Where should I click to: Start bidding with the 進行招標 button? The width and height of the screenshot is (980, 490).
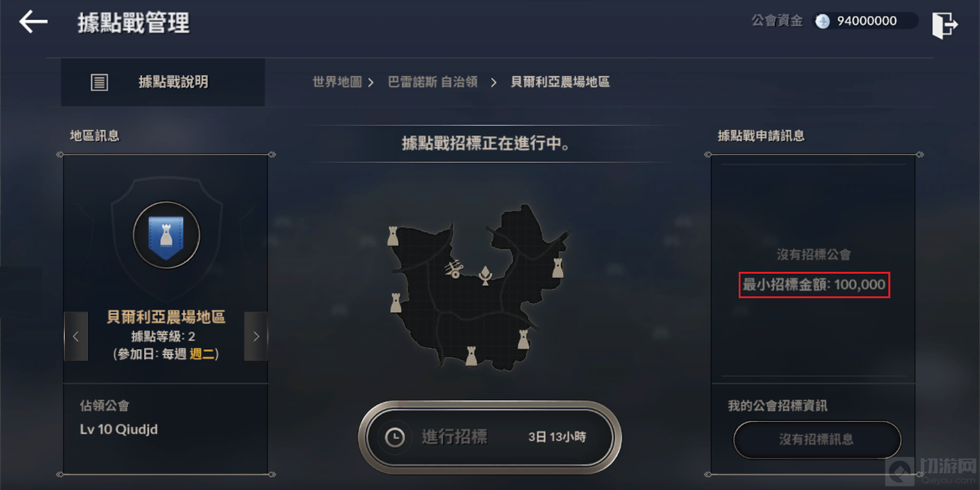pyautogui.click(x=490, y=437)
